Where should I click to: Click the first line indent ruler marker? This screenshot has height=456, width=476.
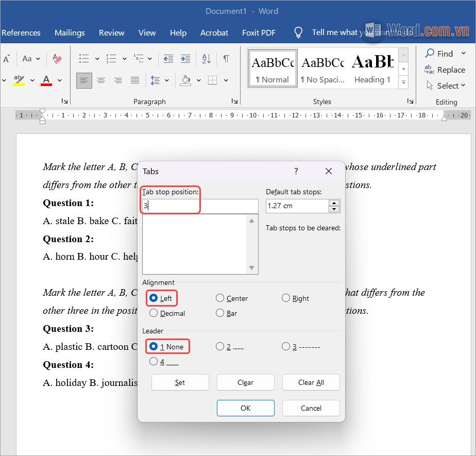(42, 111)
